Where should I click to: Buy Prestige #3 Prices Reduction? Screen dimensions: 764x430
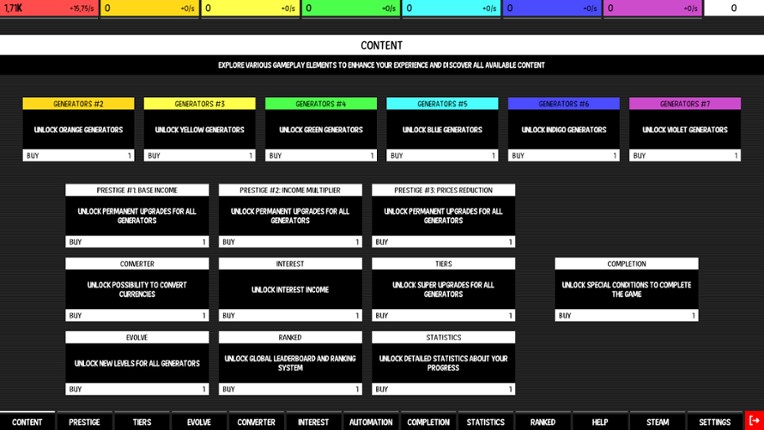(443, 242)
